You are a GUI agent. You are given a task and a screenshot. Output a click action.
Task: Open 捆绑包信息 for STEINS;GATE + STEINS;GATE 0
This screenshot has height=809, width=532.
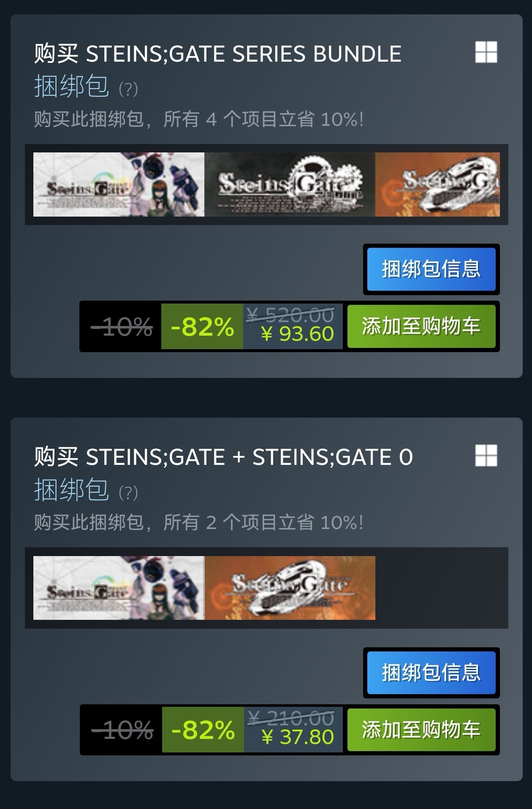[431, 673]
